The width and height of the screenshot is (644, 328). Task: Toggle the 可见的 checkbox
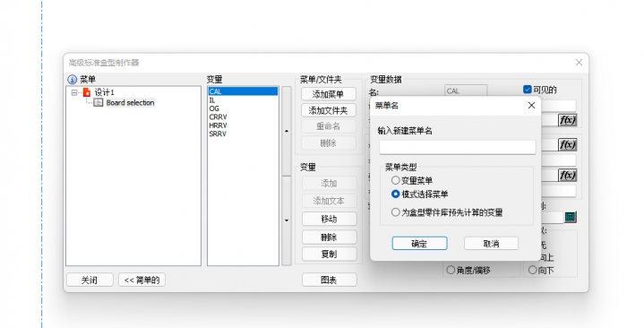[x=528, y=90]
